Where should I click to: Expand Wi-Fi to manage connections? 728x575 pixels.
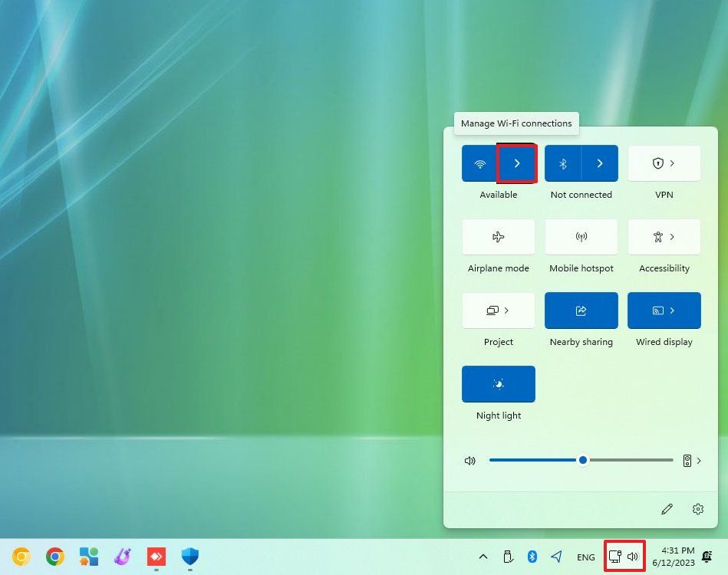click(x=516, y=163)
